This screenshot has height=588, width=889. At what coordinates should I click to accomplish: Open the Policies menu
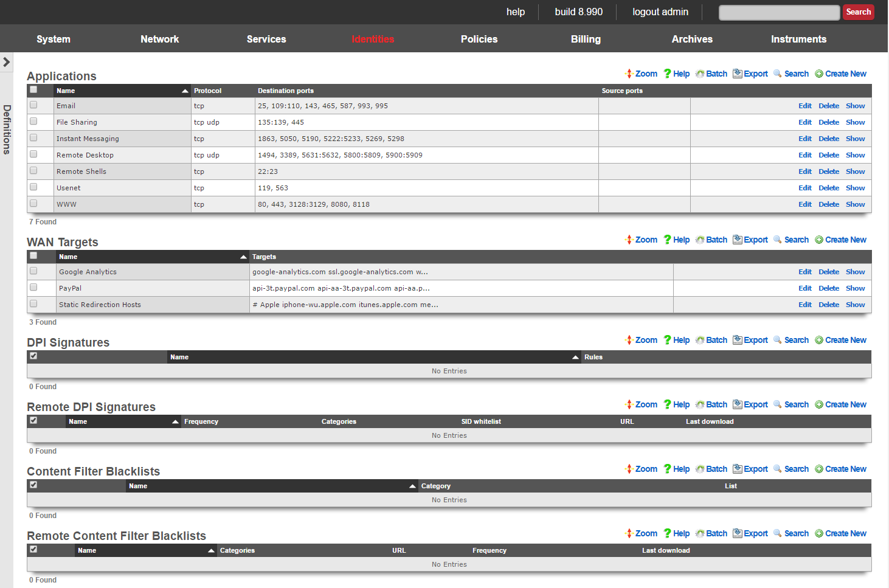coord(479,39)
